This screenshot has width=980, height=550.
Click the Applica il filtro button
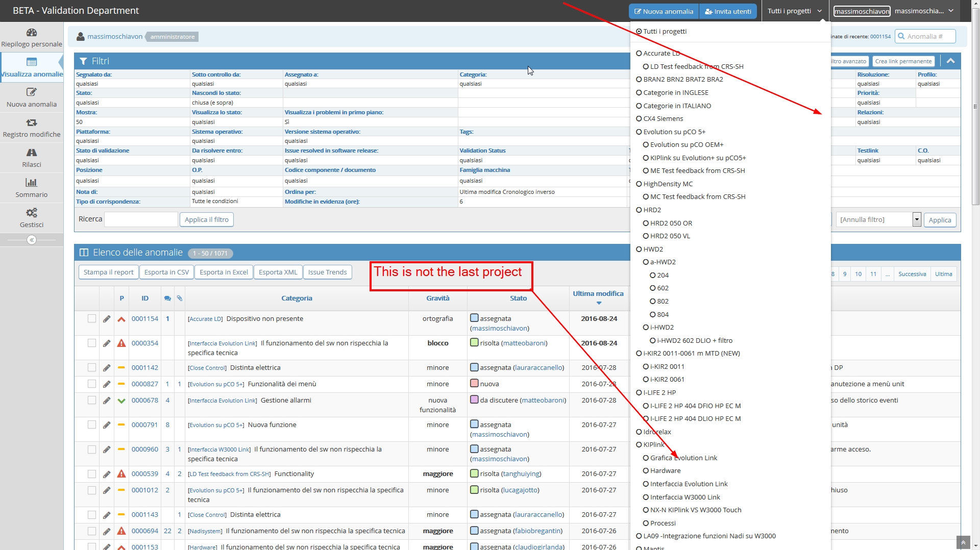click(206, 220)
